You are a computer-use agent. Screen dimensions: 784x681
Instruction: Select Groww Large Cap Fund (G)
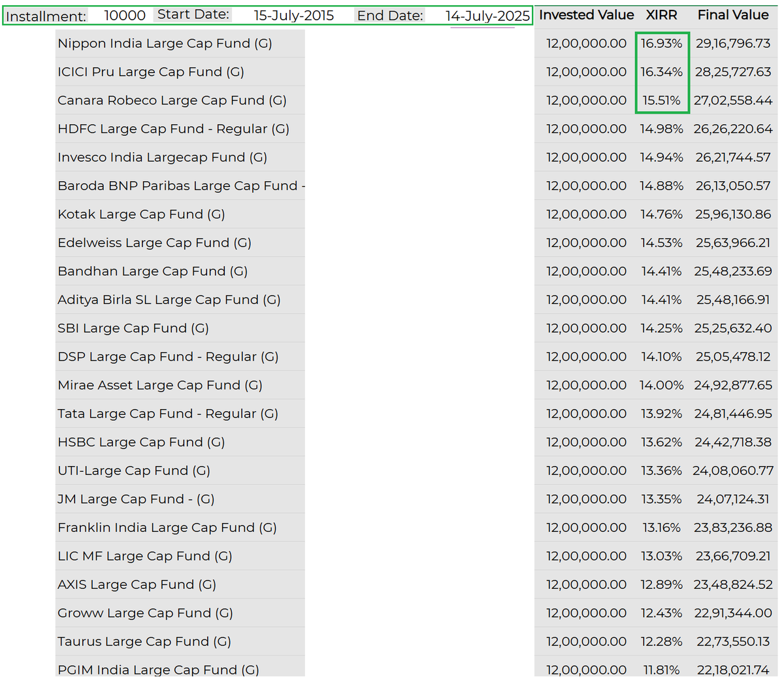tap(145, 613)
